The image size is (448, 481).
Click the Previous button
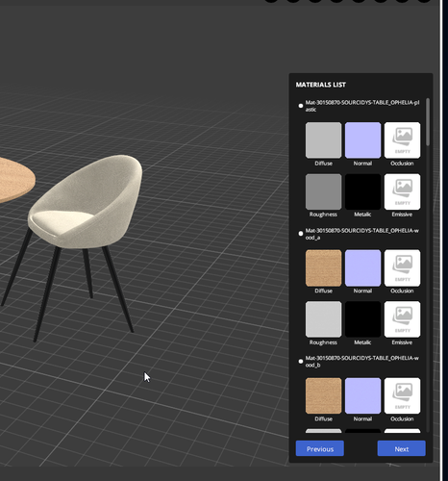(x=320, y=448)
